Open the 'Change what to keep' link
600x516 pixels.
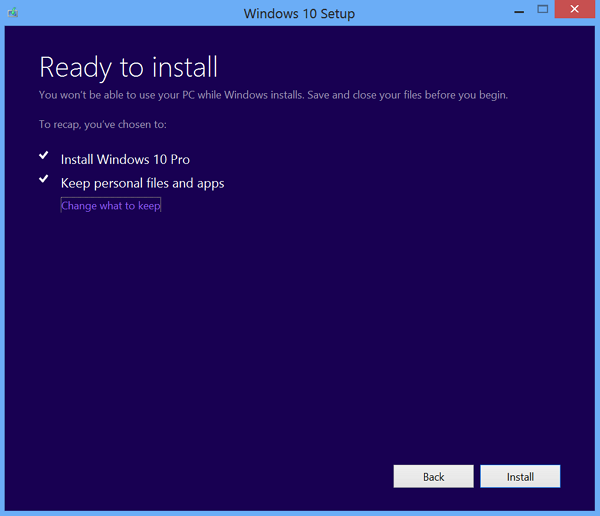(111, 205)
